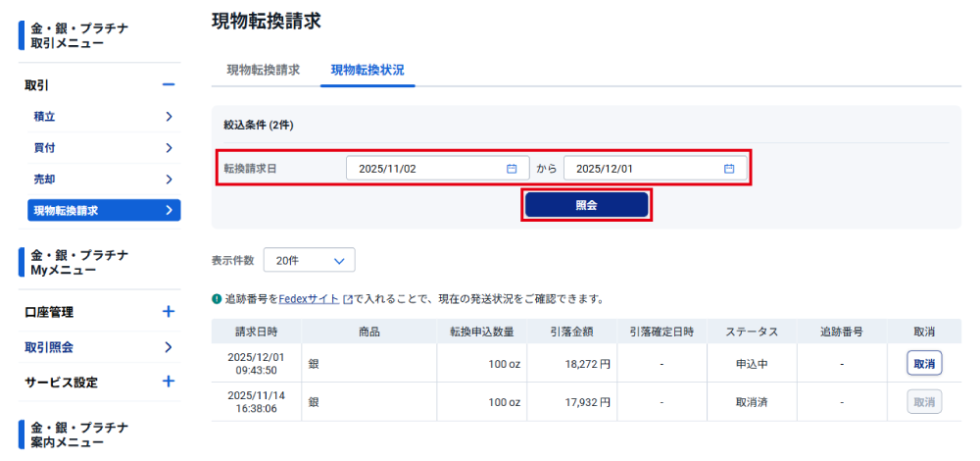Expand 口座管理 section with plus icon
Viewport: 980px width, 461px height.
coord(169,312)
